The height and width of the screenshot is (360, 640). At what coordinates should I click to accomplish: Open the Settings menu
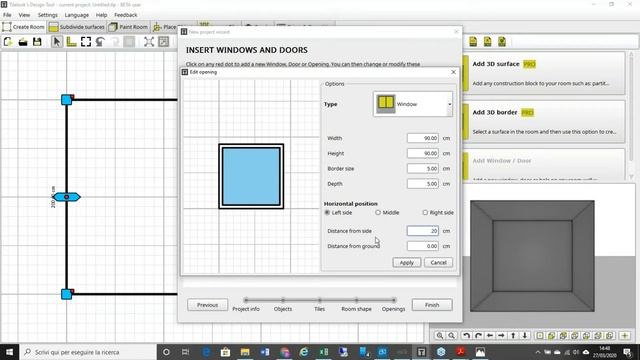tap(47, 15)
